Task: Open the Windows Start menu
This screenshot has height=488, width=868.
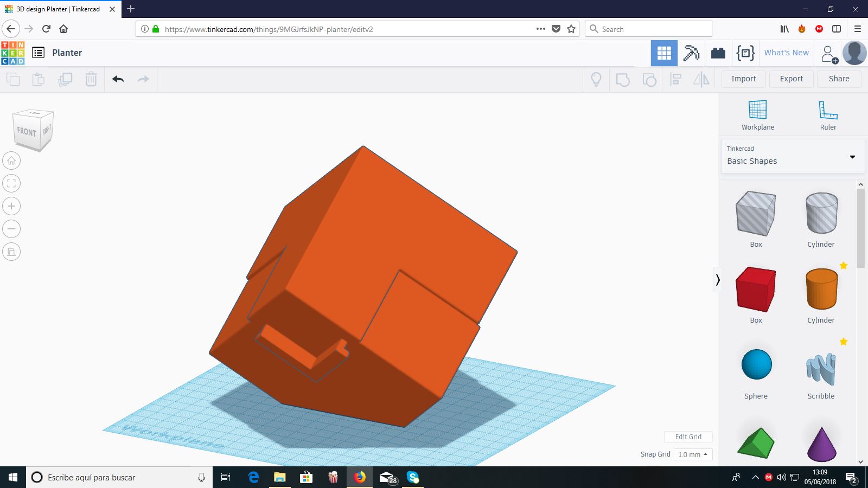Action: (x=13, y=477)
